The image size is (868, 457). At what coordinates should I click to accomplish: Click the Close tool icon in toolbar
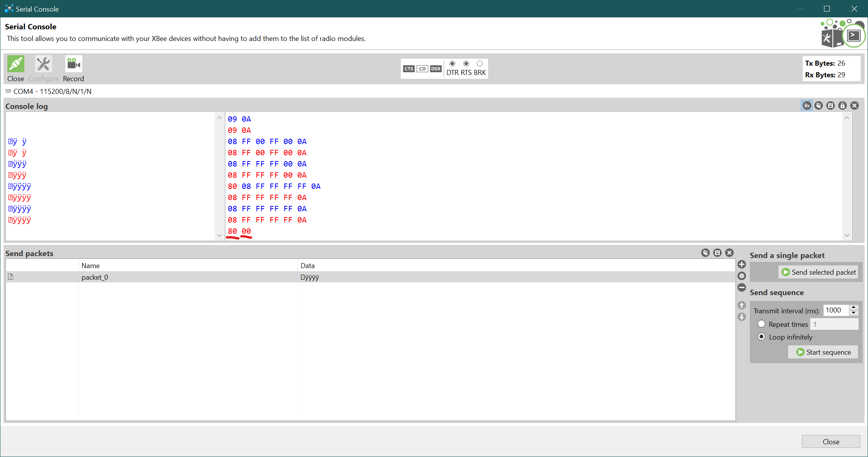coord(15,64)
